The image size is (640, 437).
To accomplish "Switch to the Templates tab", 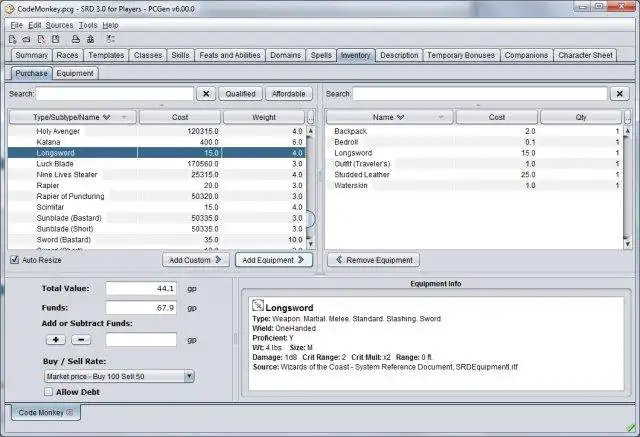I will click(106, 55).
